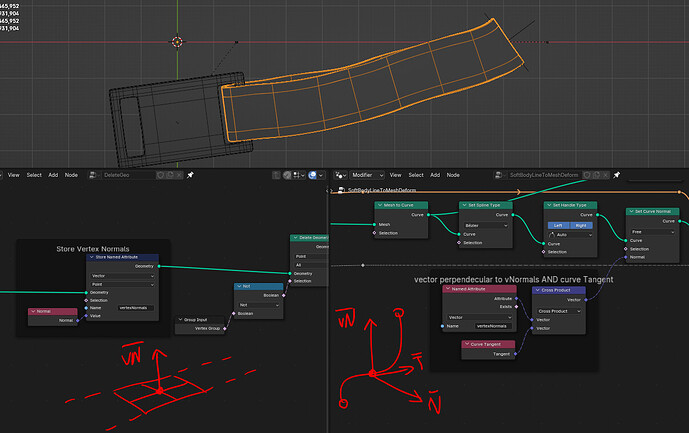Toggle the Right handle button

coord(581,226)
